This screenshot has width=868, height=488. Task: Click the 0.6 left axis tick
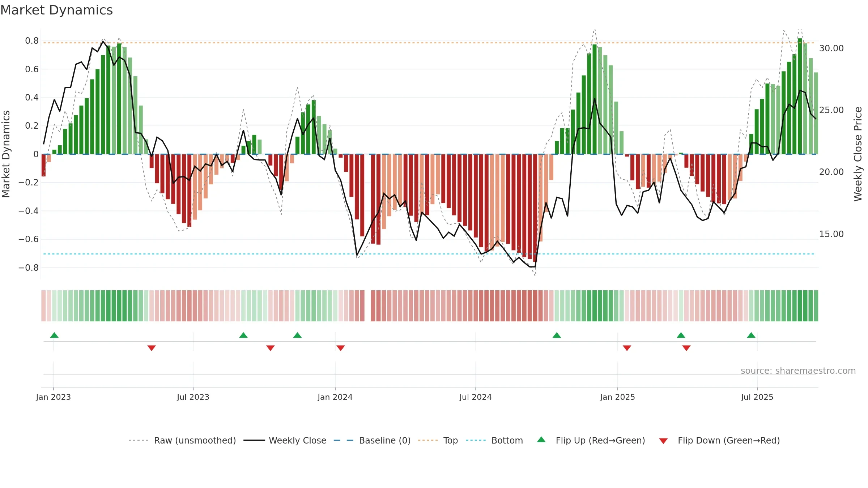coord(32,69)
